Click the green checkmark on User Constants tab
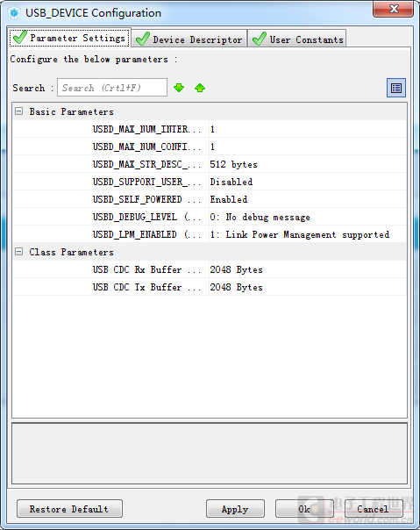Screen dimensions: 420x530 tap(260, 39)
